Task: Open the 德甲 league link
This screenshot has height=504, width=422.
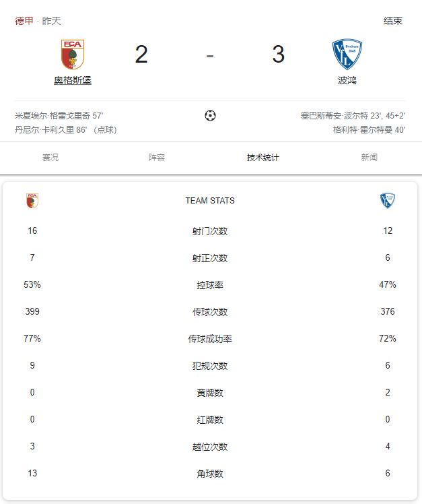Action: [x=24, y=21]
